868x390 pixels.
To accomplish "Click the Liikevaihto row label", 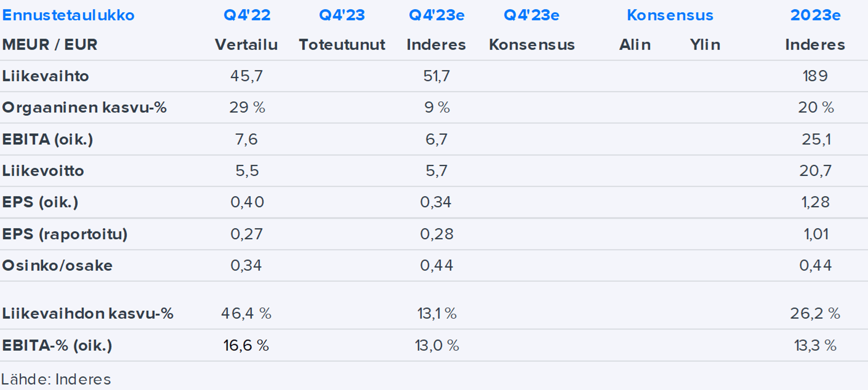I will pos(45,76).
